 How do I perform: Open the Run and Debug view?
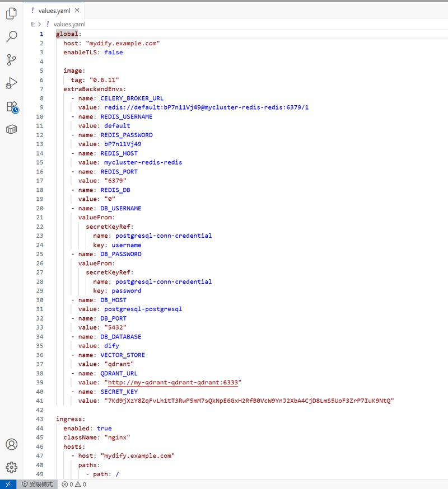coord(11,83)
